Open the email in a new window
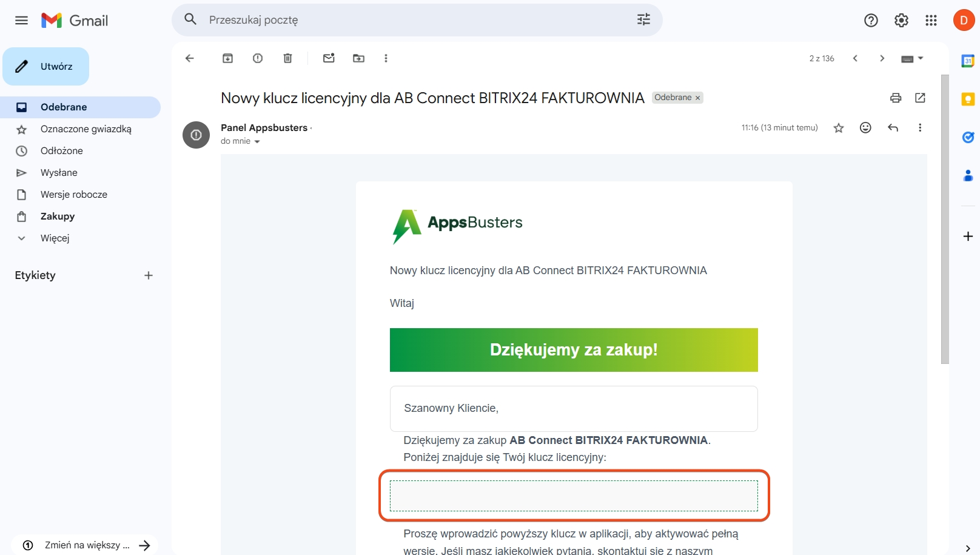 click(x=920, y=98)
